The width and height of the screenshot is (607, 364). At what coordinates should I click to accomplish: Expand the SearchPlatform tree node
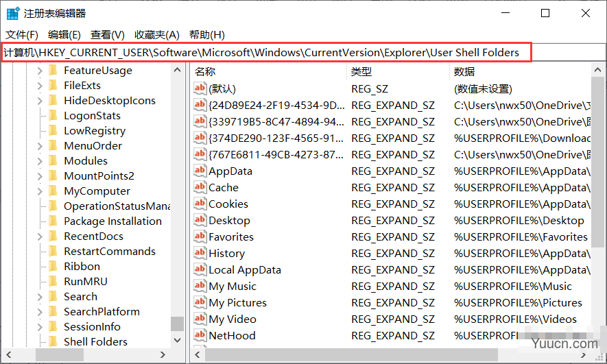click(x=40, y=312)
